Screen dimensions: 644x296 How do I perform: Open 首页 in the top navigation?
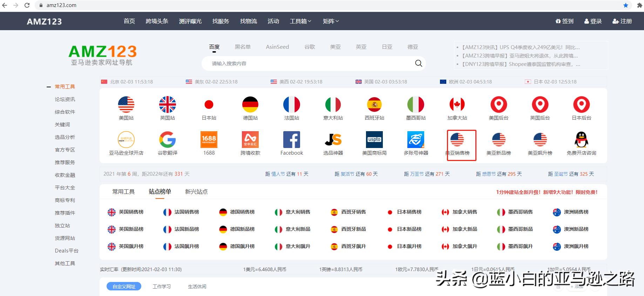point(129,21)
